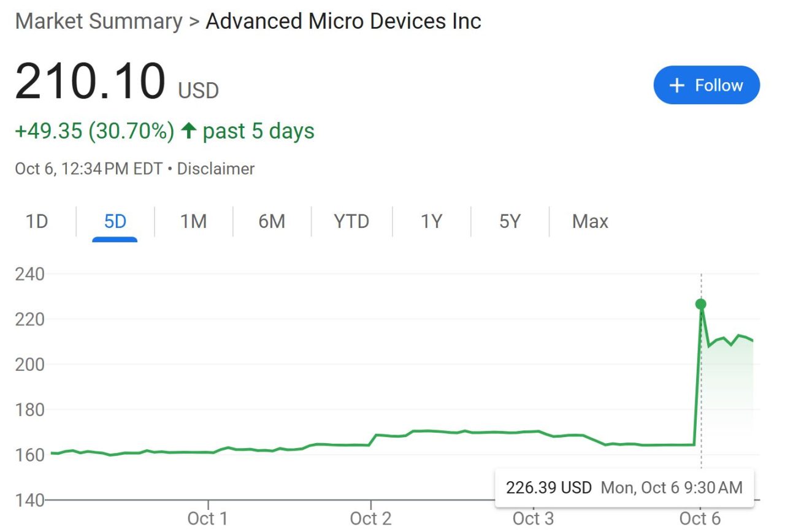Show the 1M chart range
Image resolution: width=785 pixels, height=532 pixels.
(x=193, y=221)
